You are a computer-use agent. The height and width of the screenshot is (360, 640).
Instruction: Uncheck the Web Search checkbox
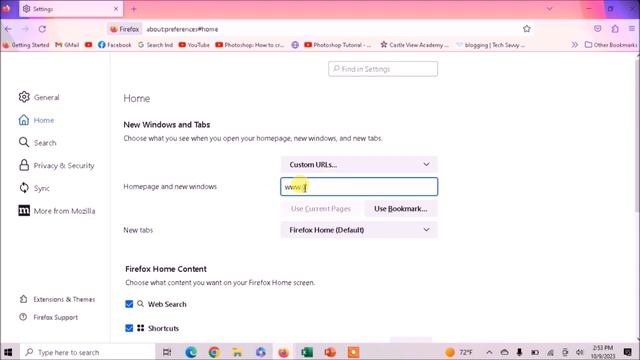(x=129, y=304)
